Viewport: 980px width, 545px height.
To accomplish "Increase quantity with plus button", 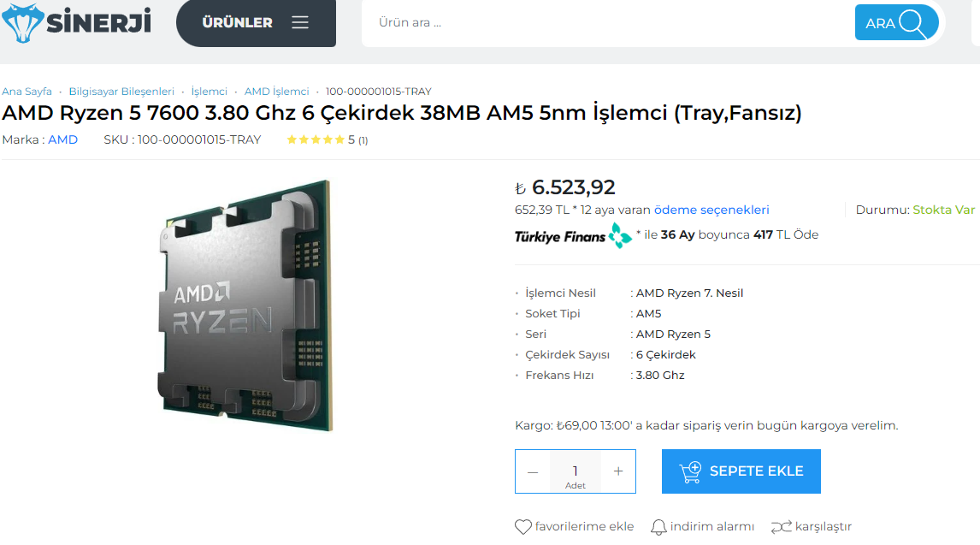I will coord(618,471).
